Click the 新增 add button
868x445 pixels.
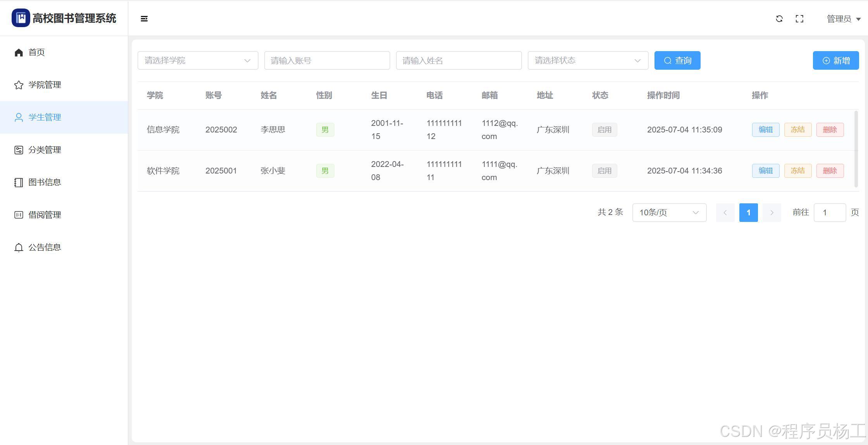pos(835,60)
